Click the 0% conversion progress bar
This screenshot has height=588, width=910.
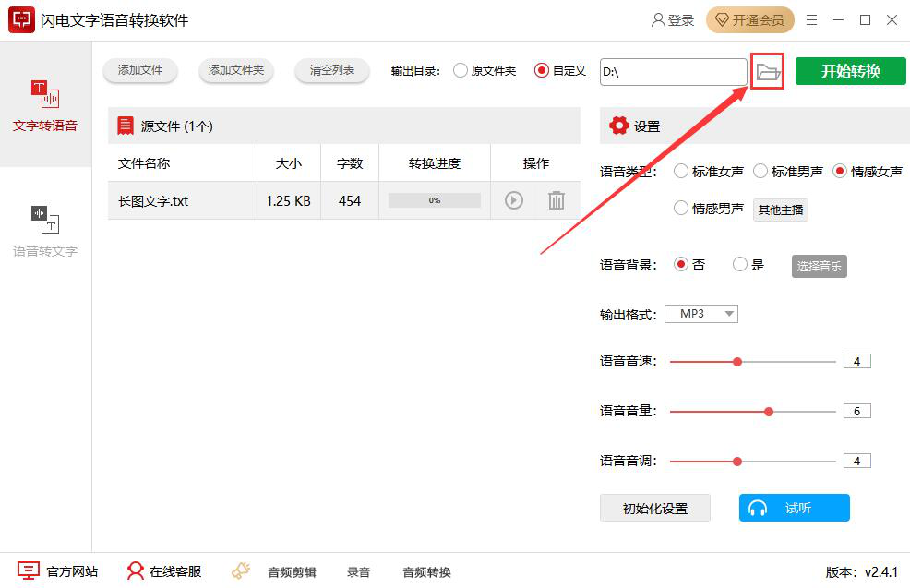434,200
